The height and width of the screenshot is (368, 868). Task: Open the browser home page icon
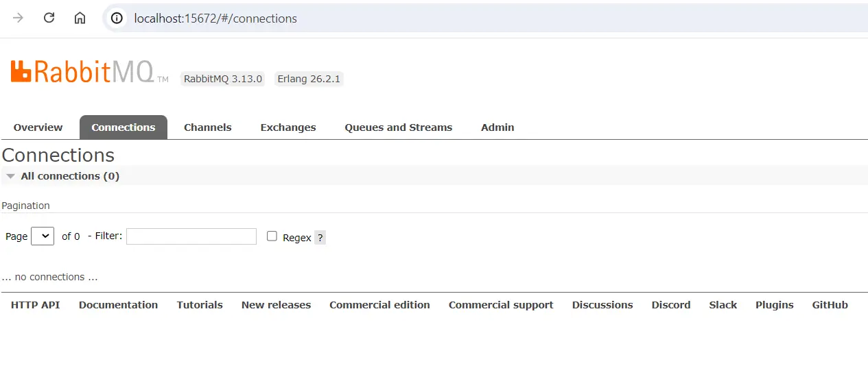[80, 19]
